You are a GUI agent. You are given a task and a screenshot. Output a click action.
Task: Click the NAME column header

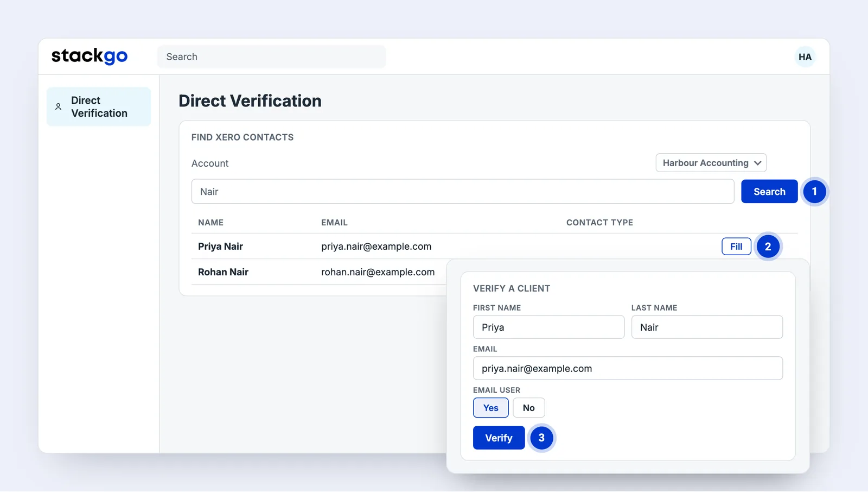[x=210, y=223]
